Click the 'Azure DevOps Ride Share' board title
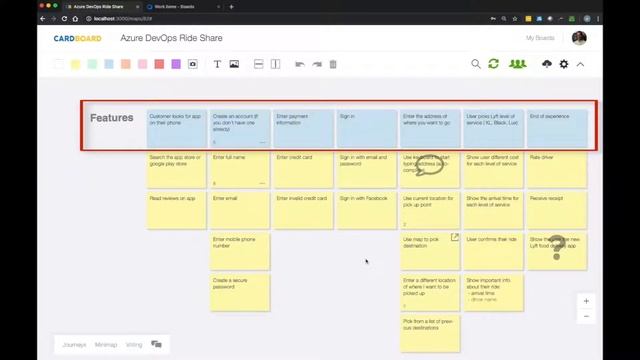The image size is (640, 360). pyautogui.click(x=171, y=38)
